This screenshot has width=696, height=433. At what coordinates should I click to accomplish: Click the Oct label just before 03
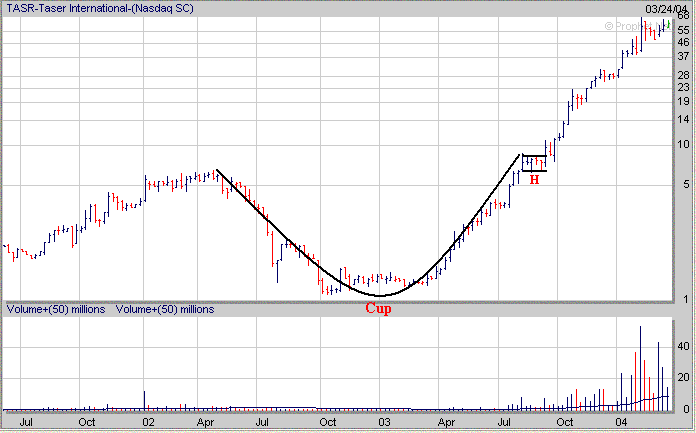(328, 422)
